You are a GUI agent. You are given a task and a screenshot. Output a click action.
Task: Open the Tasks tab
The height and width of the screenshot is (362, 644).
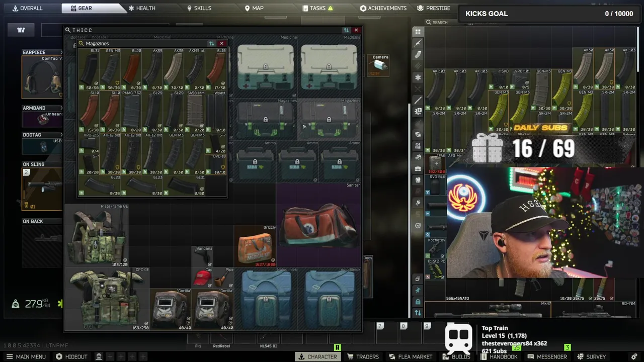(318, 8)
